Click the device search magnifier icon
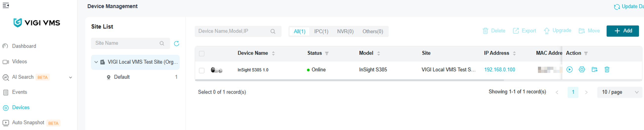 tap(273, 31)
